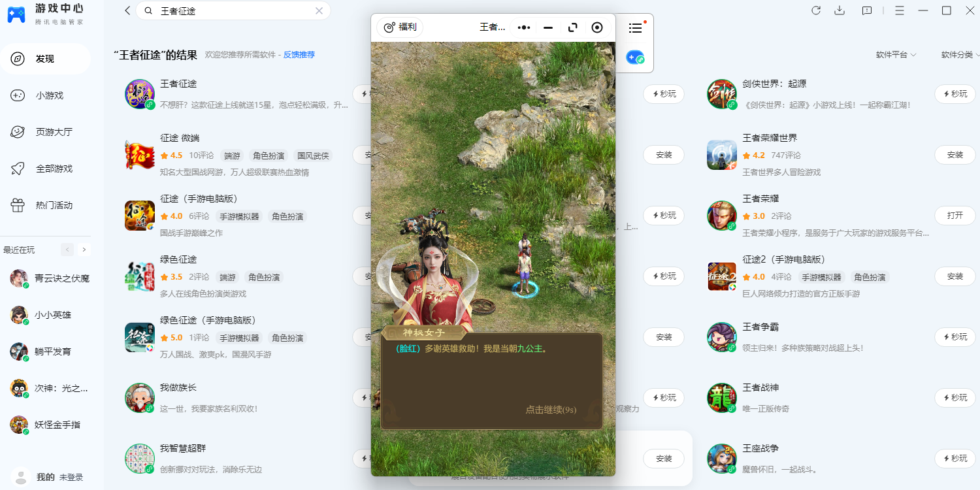Open recent game 妖怪金手指
This screenshot has width=980, height=490.
(x=45, y=425)
